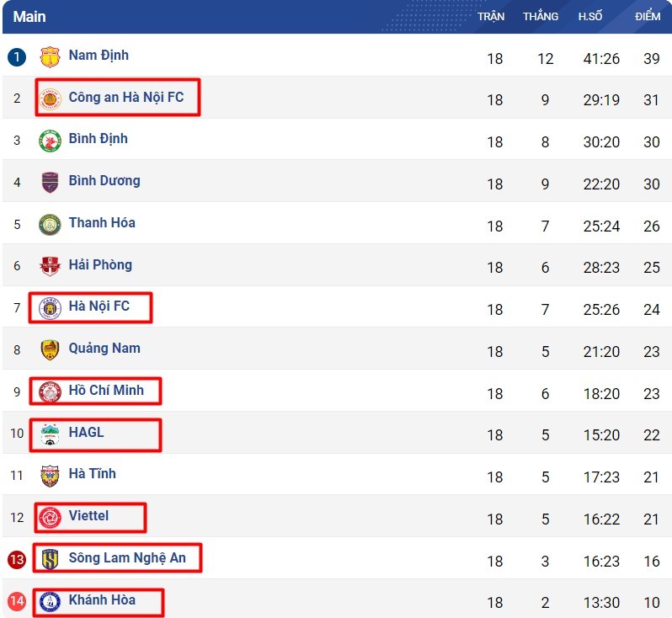Click the Nam Định club logo
672x618 pixels.
(x=51, y=56)
